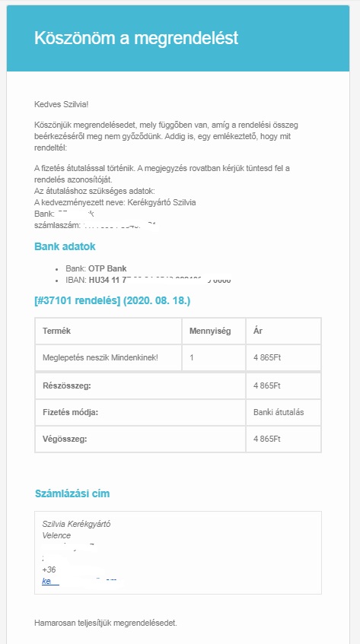Click the IBAN HU34 account line
This screenshot has height=644, width=360.
click(148, 281)
